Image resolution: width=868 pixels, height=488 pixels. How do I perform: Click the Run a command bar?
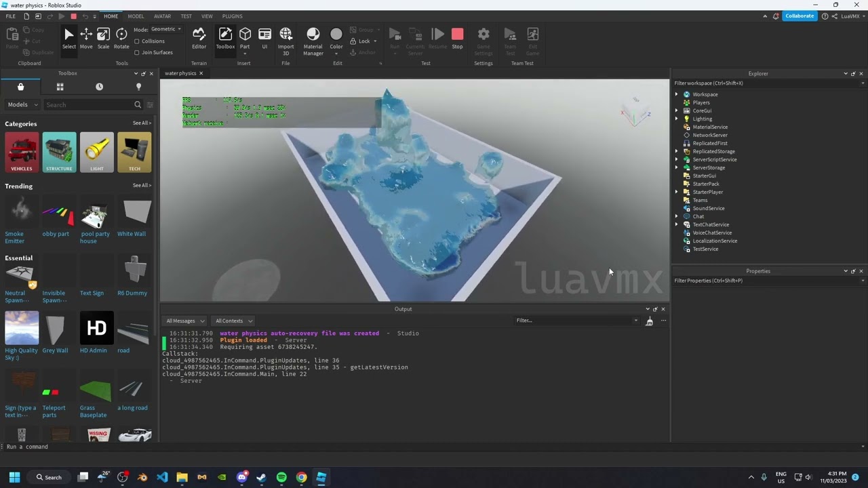[x=434, y=447]
